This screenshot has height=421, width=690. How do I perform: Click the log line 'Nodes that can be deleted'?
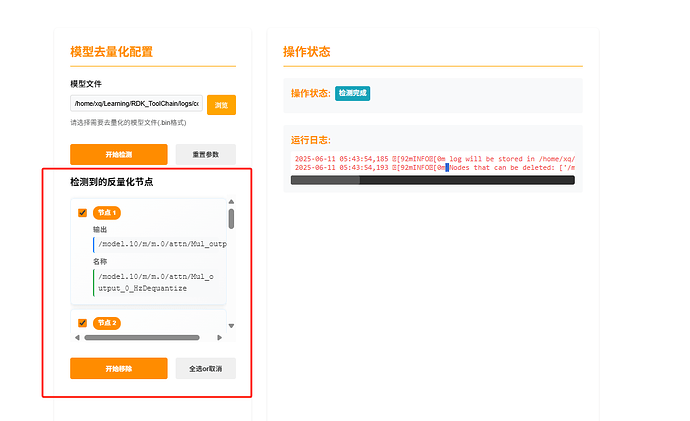point(435,168)
